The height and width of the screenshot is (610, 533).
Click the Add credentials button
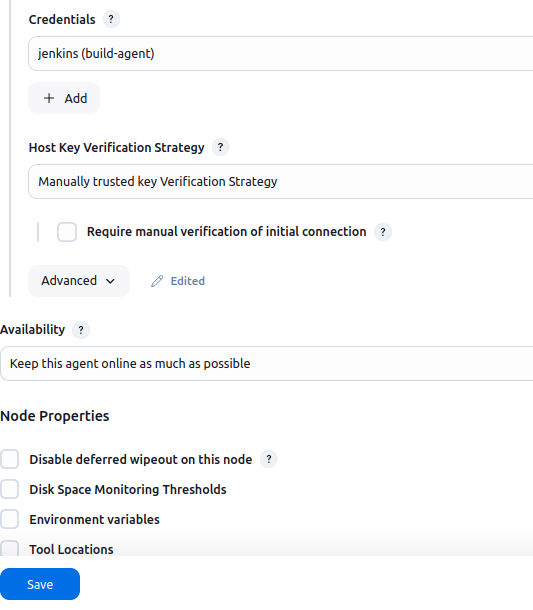coord(64,98)
